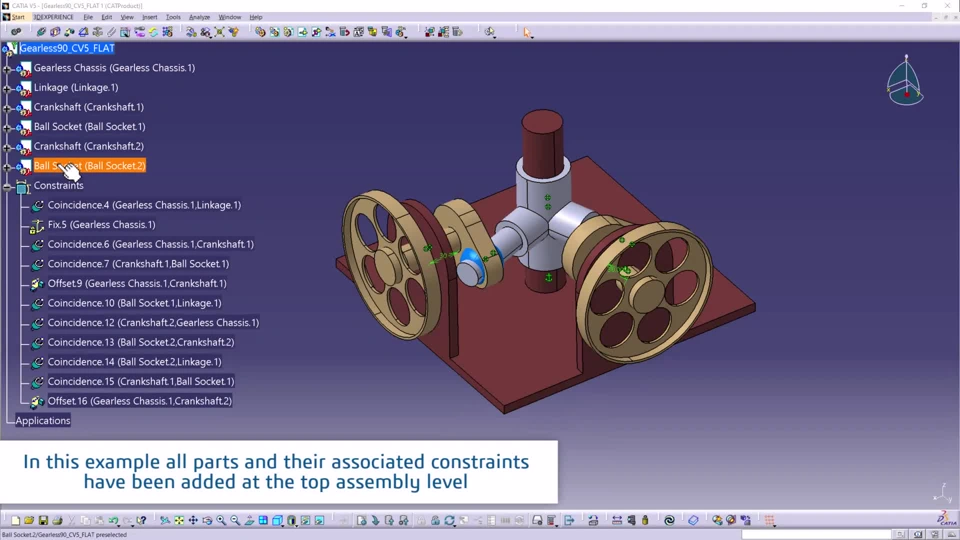Select Coincidence.6 constraint in tree

[x=151, y=244]
